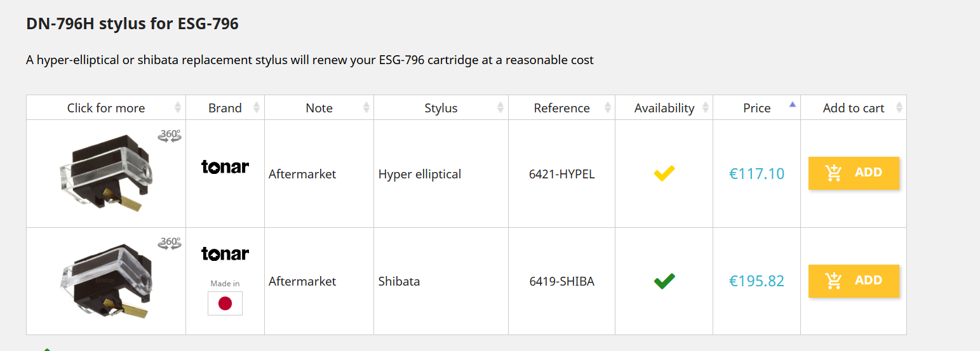
Task: Click Tonar logo in Hyper elliptical row
Action: 225,167
